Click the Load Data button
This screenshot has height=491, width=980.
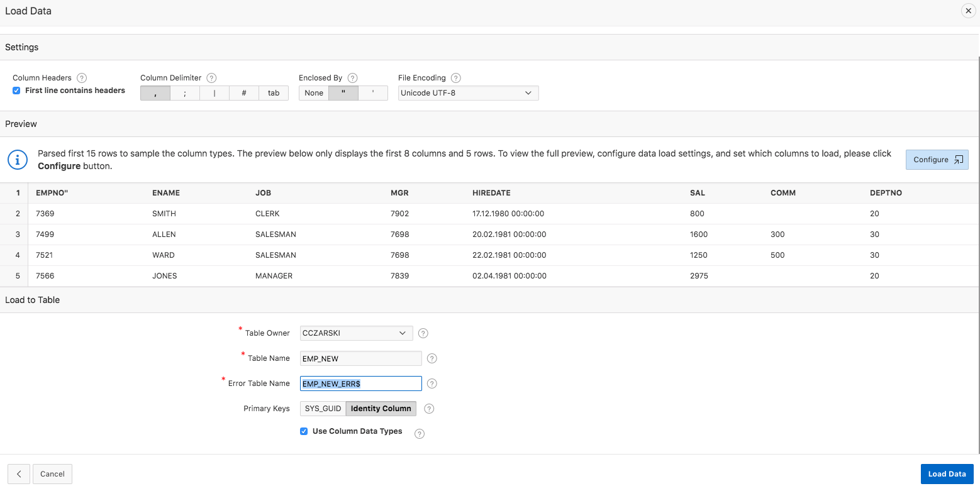pyautogui.click(x=947, y=474)
